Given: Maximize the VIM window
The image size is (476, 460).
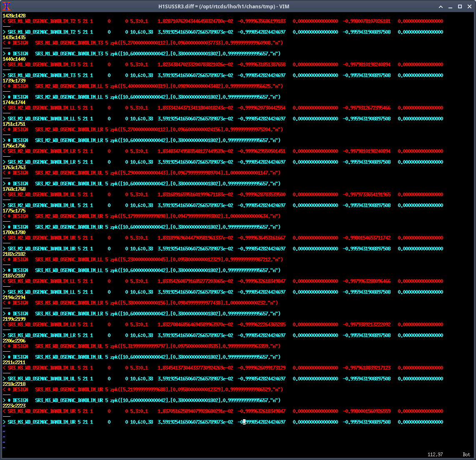Looking at the screenshot, I should coord(460,7).
